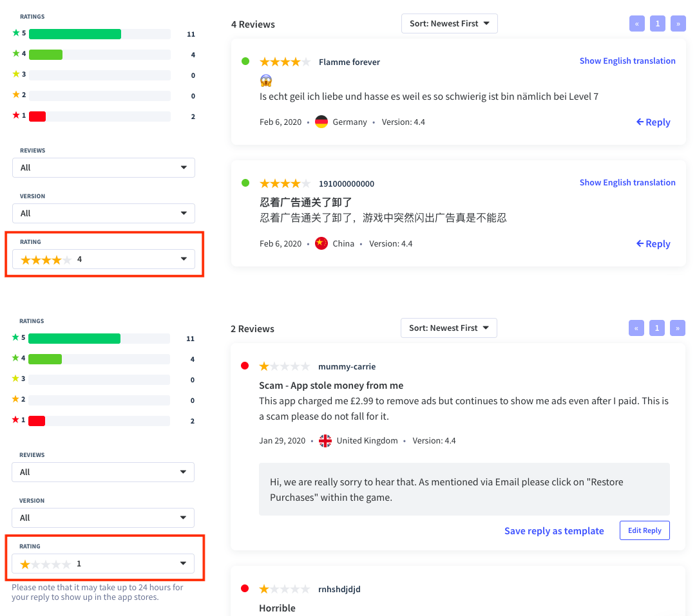Open the Rating dropdown showing 1 star
Screen dimensions: 697x616
[x=103, y=564]
